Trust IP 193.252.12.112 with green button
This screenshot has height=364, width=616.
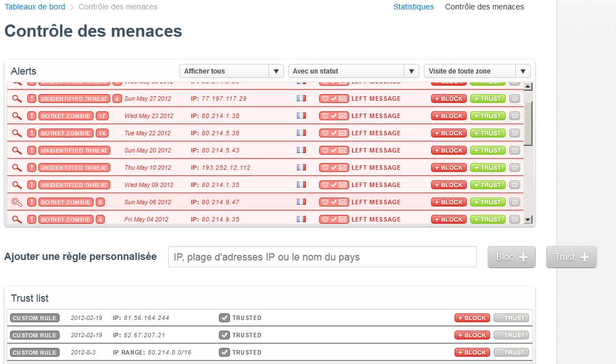tap(487, 168)
